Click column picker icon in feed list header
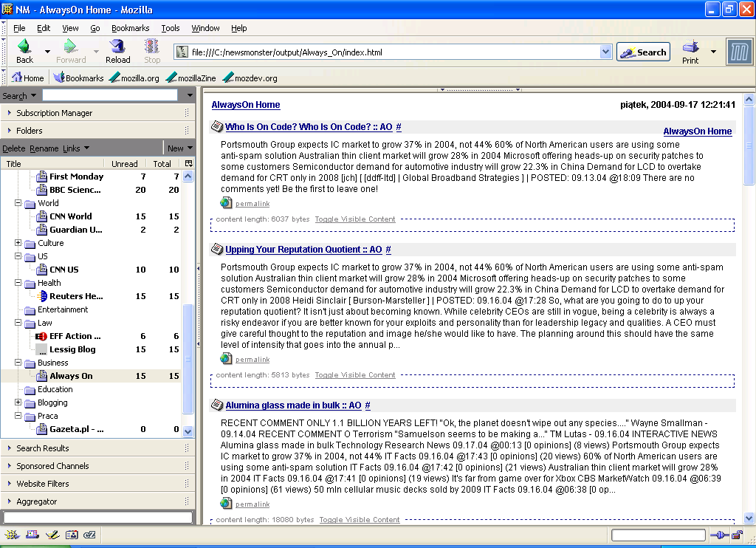 188,163
